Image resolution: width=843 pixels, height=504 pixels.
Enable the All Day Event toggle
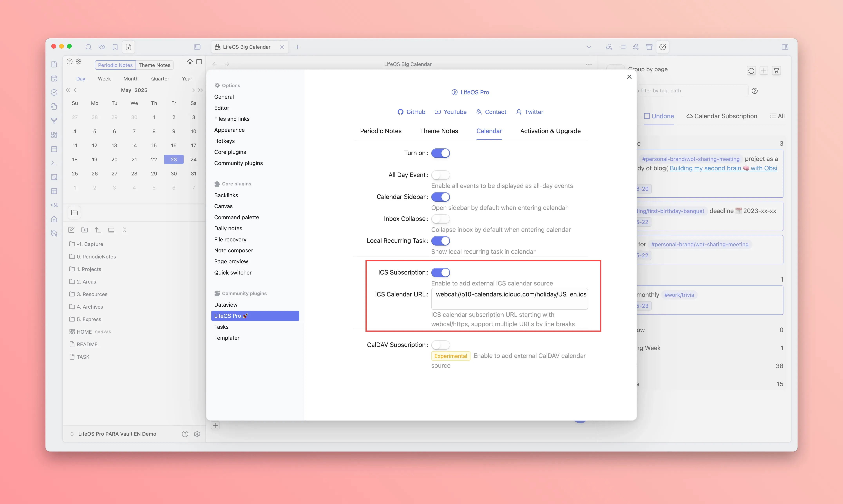[440, 175]
